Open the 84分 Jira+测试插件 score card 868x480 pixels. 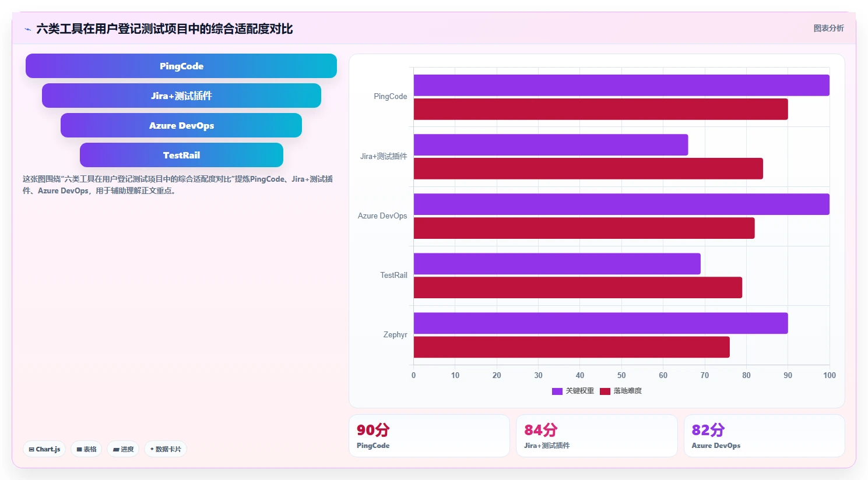(x=597, y=436)
